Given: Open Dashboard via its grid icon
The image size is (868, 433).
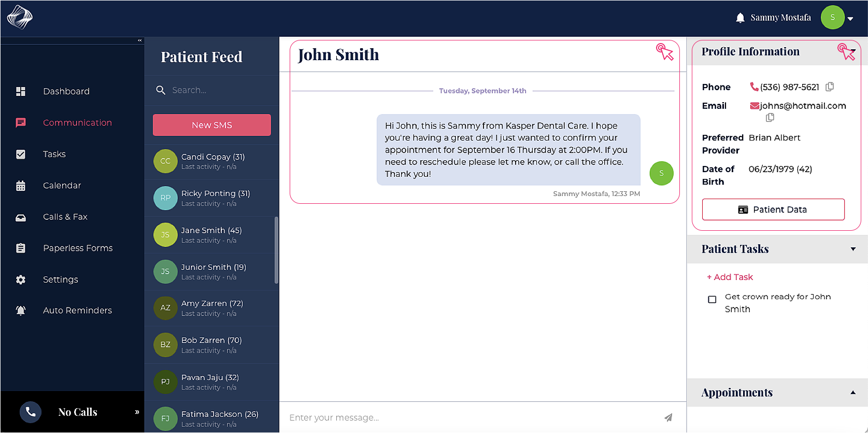Looking at the screenshot, I should [21, 91].
